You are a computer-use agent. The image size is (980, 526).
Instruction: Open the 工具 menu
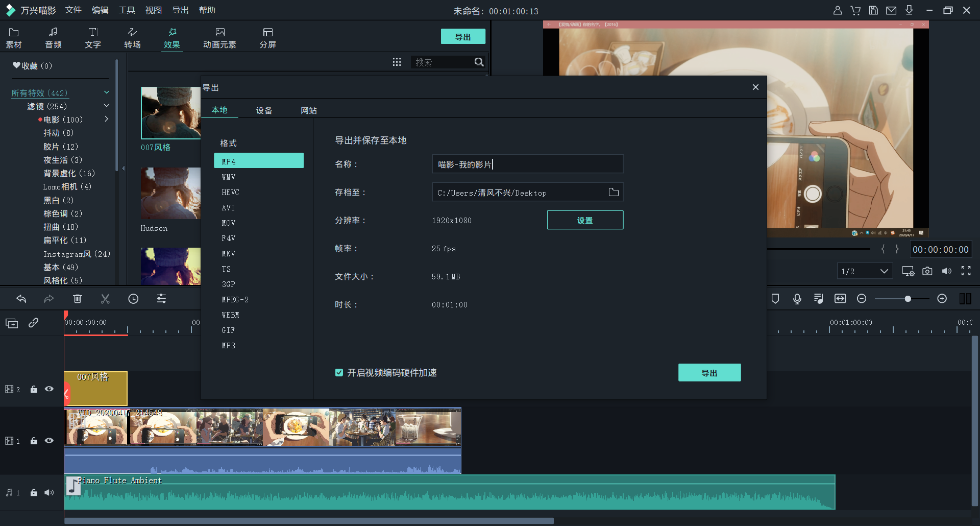point(127,10)
